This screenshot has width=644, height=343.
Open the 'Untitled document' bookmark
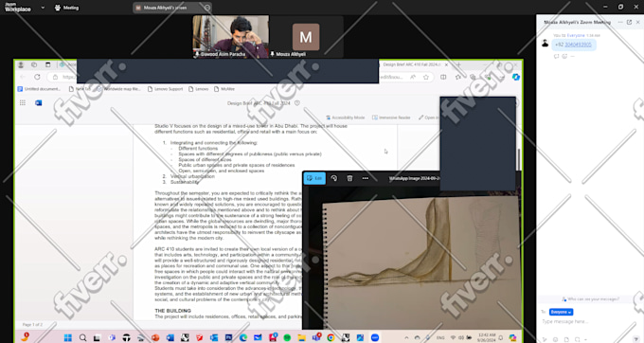point(39,89)
